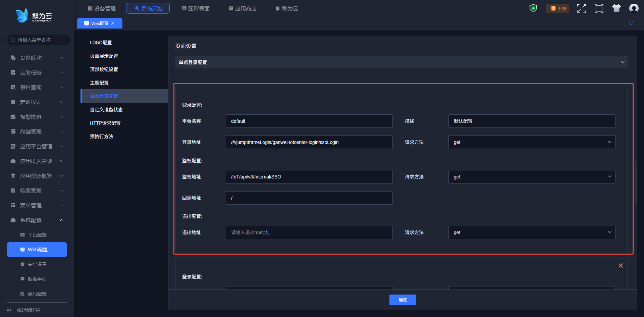Click the 通用配置 submenu icon
Viewport: 644px width, 317px height.
[x=22, y=294]
